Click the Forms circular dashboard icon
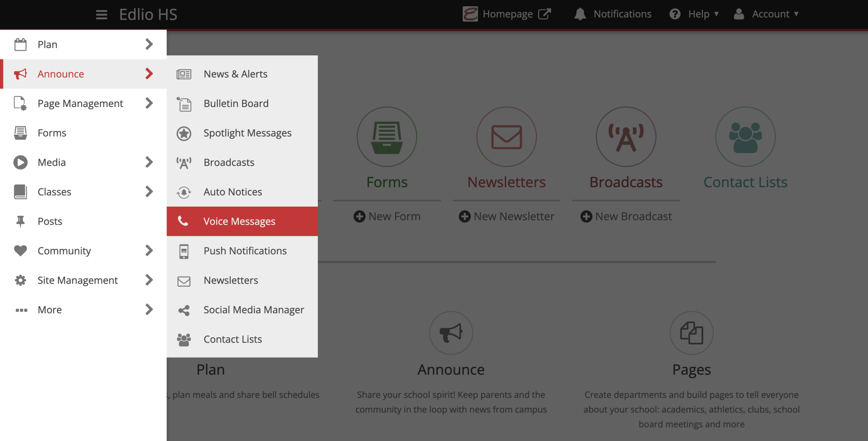The image size is (868, 441). tap(387, 137)
